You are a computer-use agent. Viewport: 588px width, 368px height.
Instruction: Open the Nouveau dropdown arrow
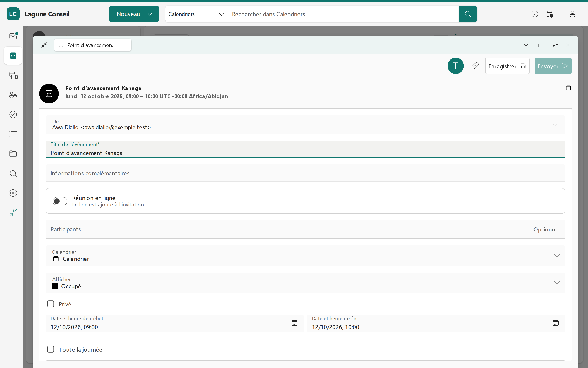point(150,14)
